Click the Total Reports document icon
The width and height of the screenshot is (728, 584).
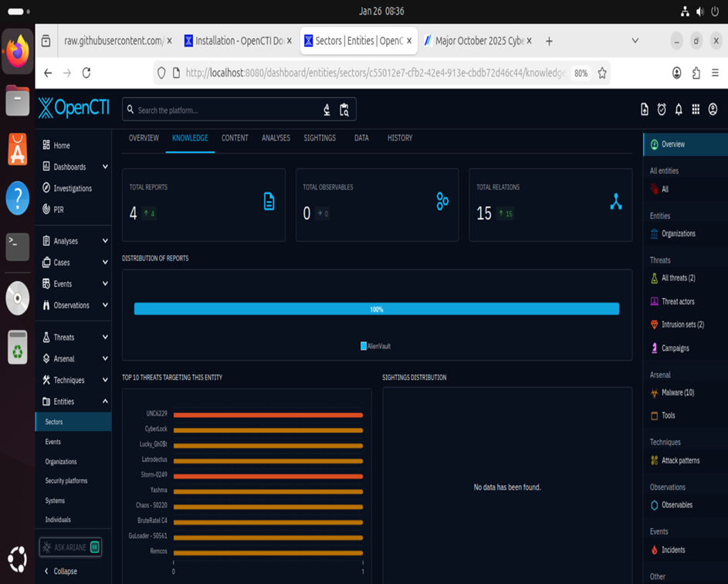[x=269, y=201]
